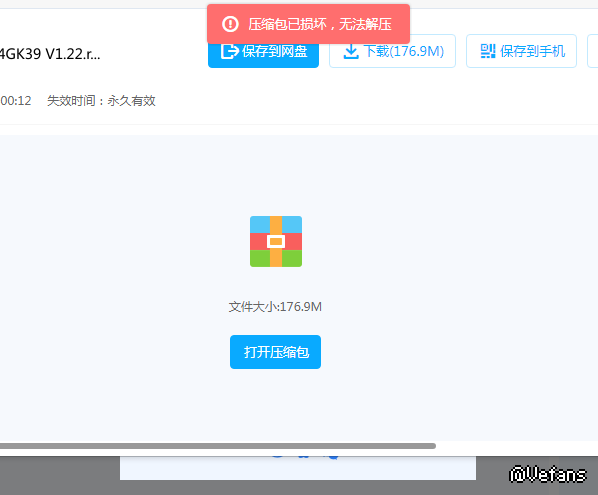Click the colorful RAR archive icon
This screenshot has width=598, height=495.
(x=276, y=241)
